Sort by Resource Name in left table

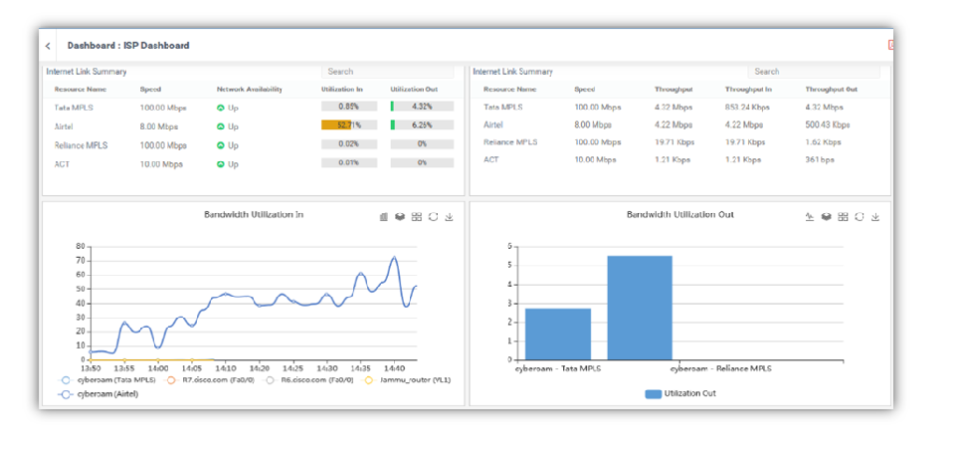point(80,89)
